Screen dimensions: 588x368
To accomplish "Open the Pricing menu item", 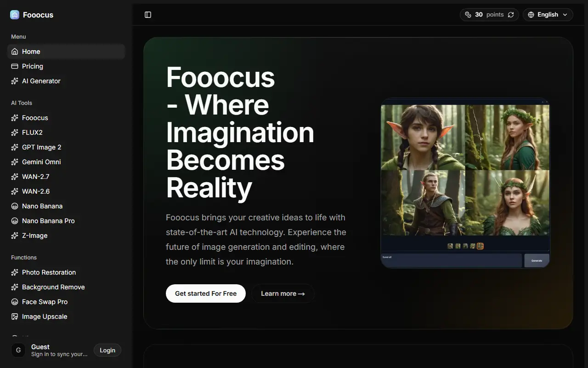I will (66, 66).
